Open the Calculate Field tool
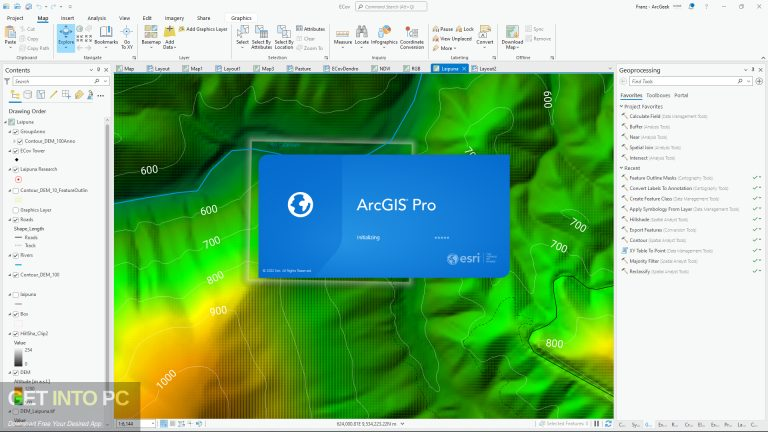 [x=664, y=117]
